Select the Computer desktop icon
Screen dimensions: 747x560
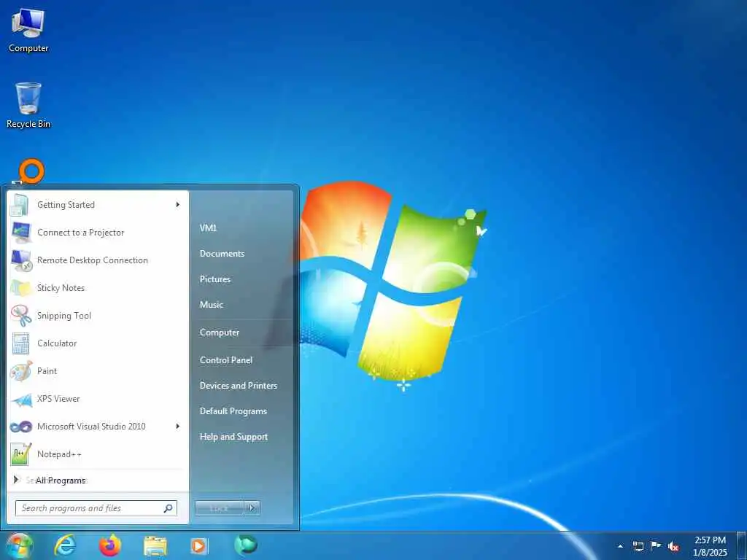tap(28, 30)
